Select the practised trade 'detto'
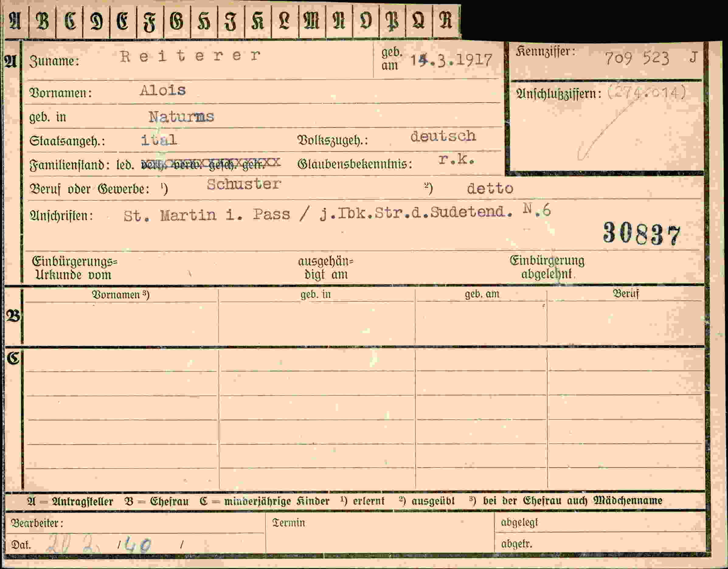Viewport: 728px width, 569px height. point(490,189)
